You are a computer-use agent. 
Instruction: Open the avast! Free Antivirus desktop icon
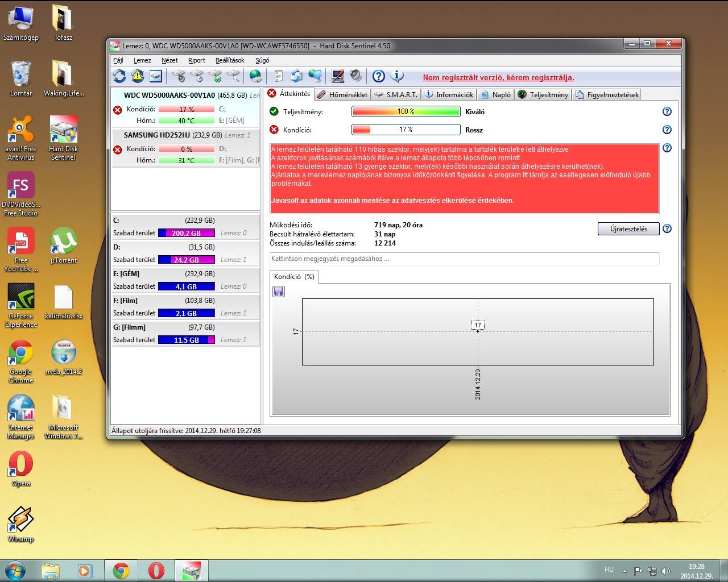click(x=20, y=138)
